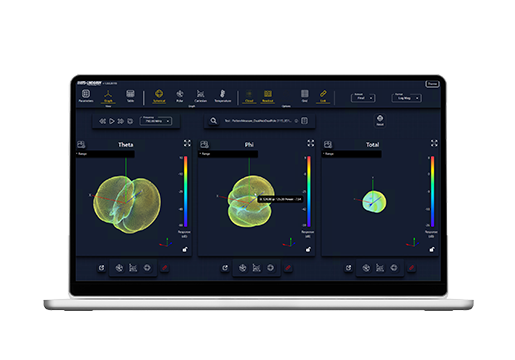Expand the Theta plot to fullscreen
This screenshot has width=515, height=360.
pyautogui.click(x=187, y=143)
